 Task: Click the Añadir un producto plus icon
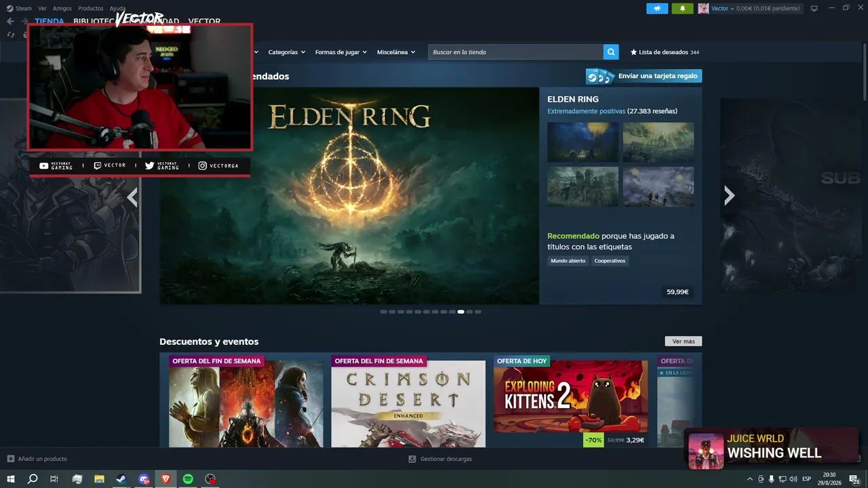(x=11, y=459)
